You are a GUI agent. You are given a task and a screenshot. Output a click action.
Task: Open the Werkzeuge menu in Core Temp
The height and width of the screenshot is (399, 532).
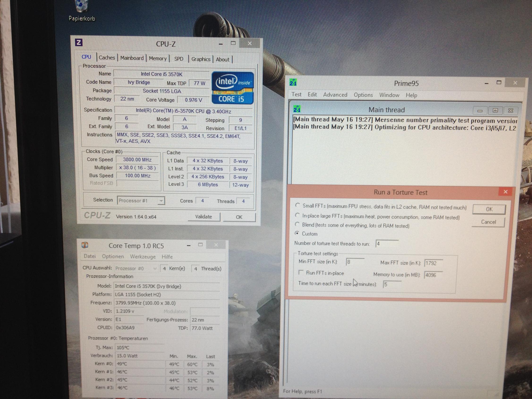[143, 256]
